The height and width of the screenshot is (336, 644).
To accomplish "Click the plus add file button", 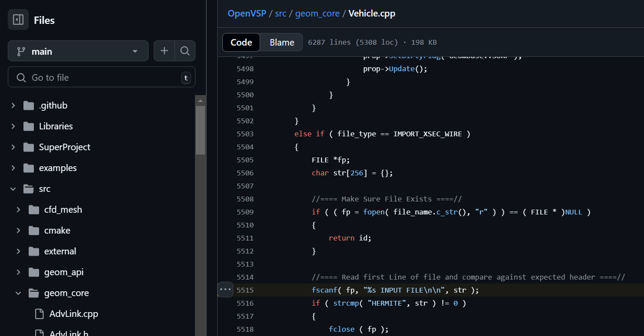I will [x=164, y=51].
